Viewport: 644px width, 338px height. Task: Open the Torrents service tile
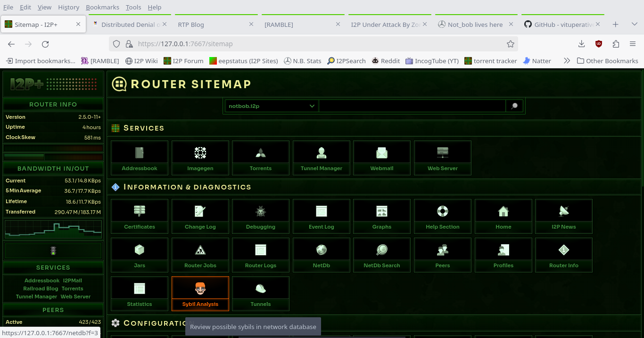point(261,158)
